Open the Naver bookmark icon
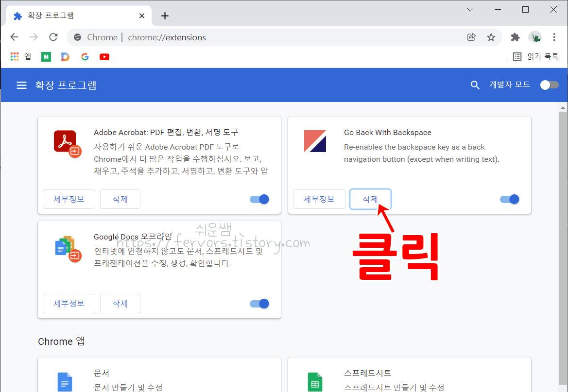This screenshot has width=568, height=392. [46, 57]
